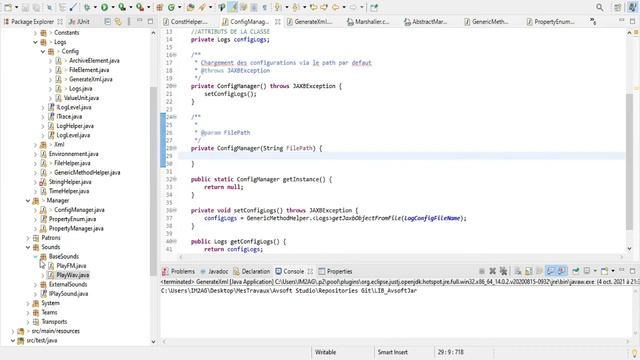
Task: Click the Coverage launch icon
Action: (x=122, y=7)
